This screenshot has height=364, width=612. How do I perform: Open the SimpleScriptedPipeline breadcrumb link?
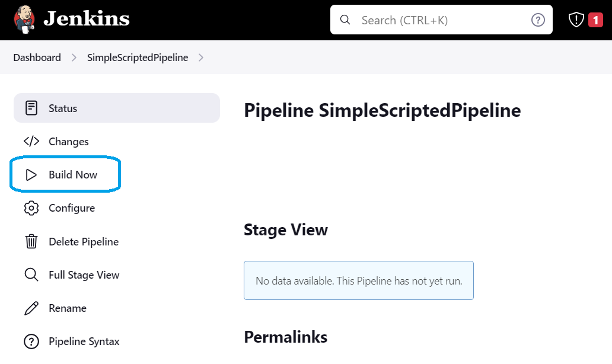138,58
